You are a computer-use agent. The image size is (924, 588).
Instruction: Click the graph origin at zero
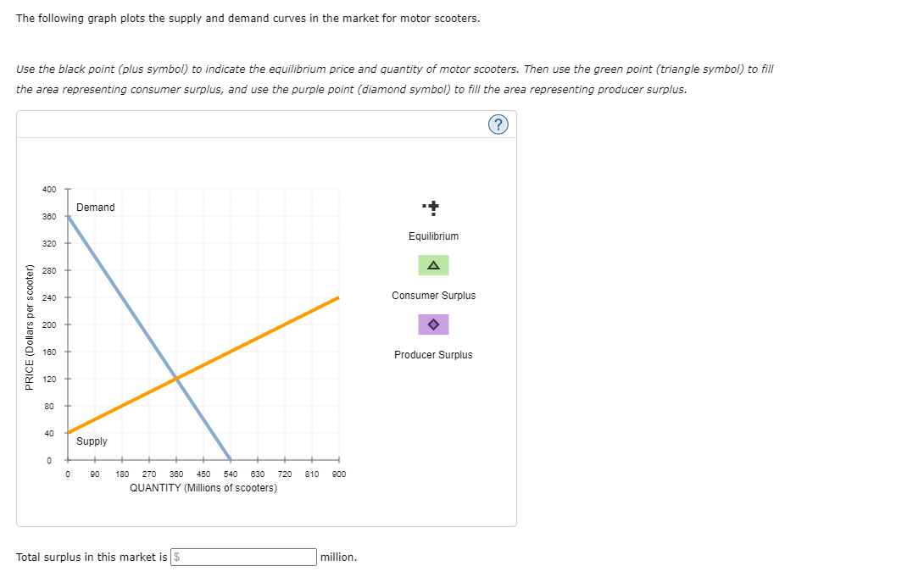[x=68, y=460]
